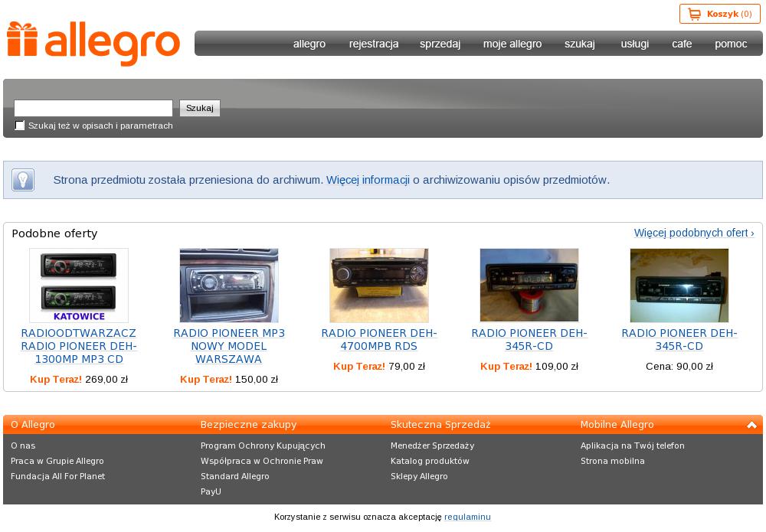Open the DEH-345R-CD link priced 90,00 zł
This screenshot has width=766, height=532.
coord(679,340)
